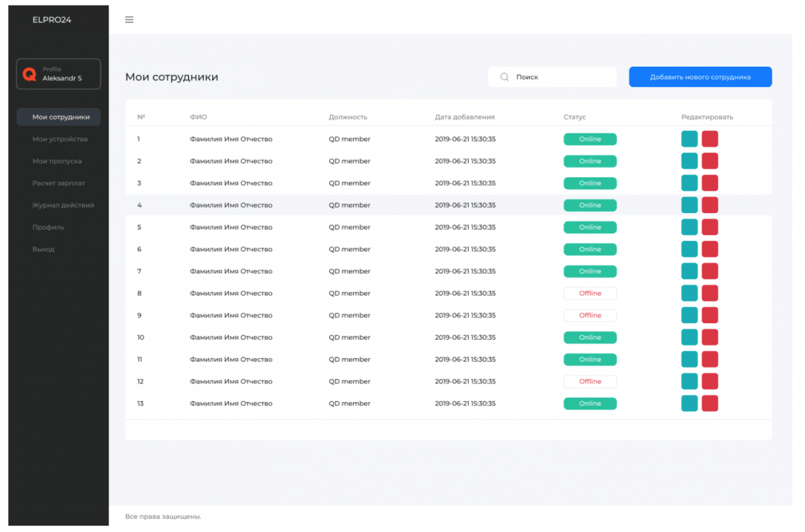This screenshot has height=532, width=805.
Task: Click the teal edit button for employee 1
Action: [x=689, y=139]
